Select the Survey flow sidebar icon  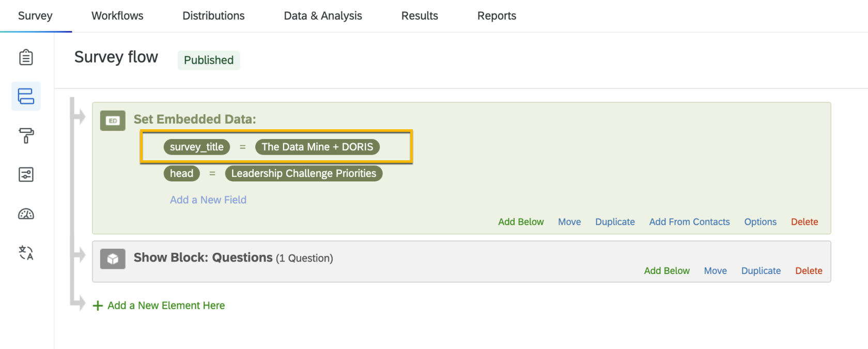point(26,96)
